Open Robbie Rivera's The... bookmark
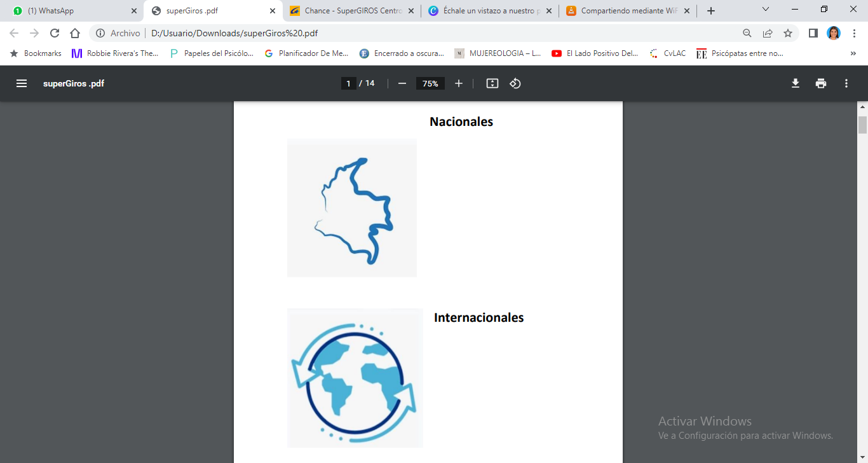Viewport: 868px width, 463px height. [x=115, y=53]
